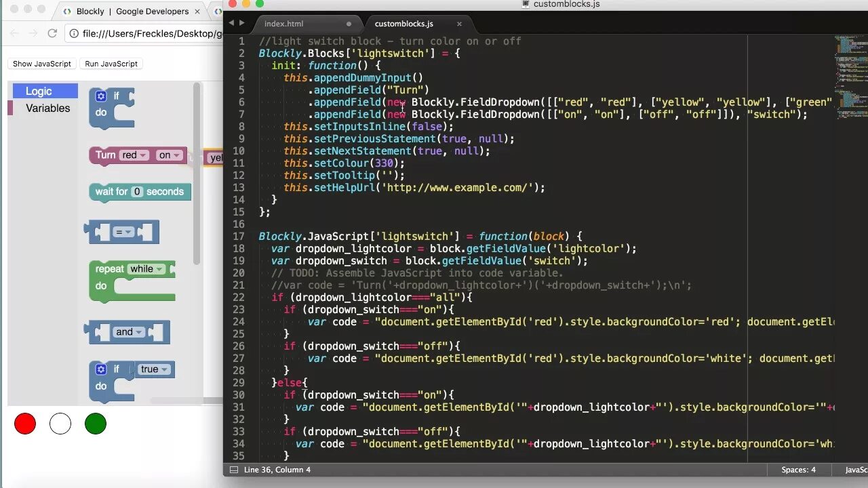868x488 pixels.
Task: Click the Line 36, Column 4 status text
Action: [x=277, y=470]
